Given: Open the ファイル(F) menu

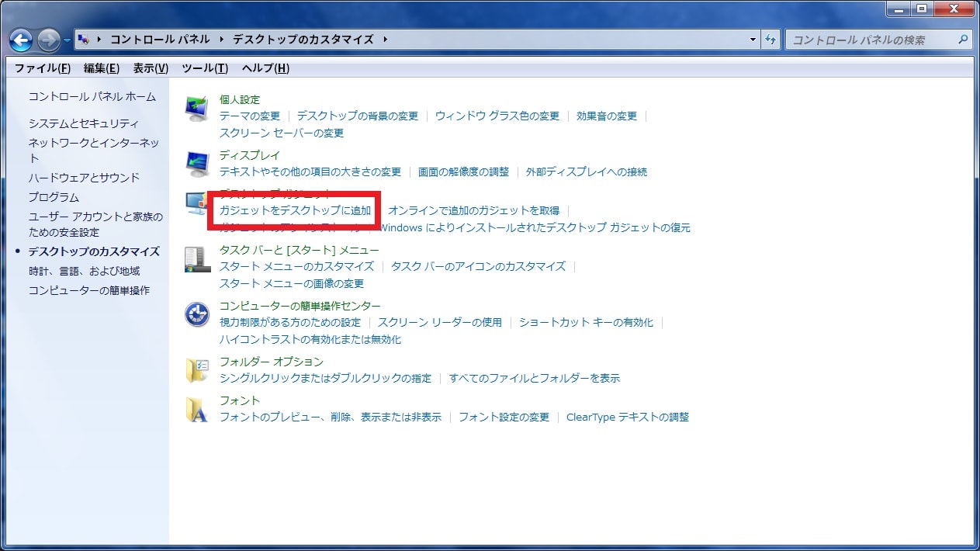Looking at the screenshot, I should click(x=43, y=68).
